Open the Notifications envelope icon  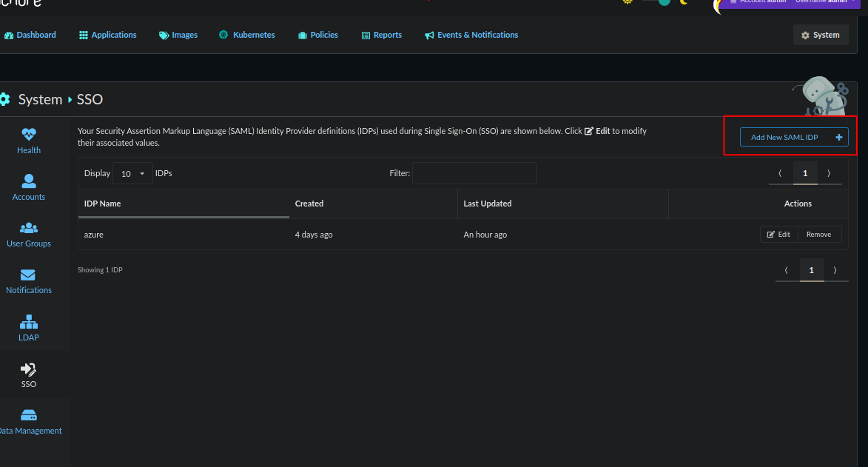28,280
